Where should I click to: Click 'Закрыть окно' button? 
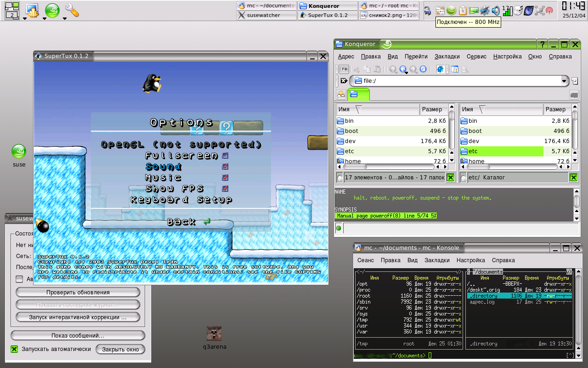click(x=120, y=350)
